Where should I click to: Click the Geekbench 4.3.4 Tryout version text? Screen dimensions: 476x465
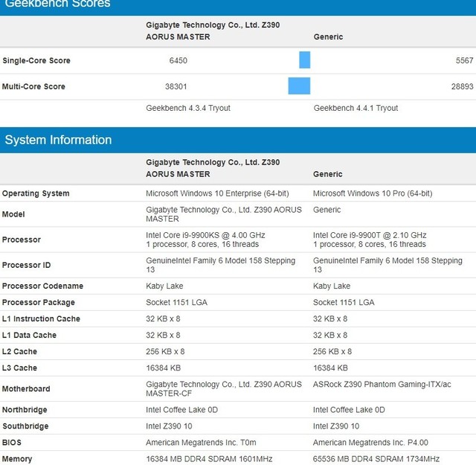coord(188,108)
